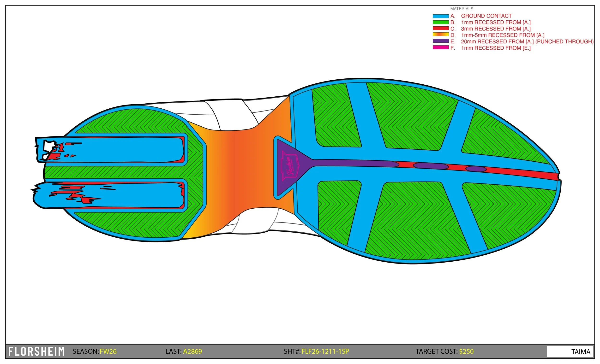Screen dimensions: 600x364
Task: Select the purple punched-through legend swatch E
Action: (x=440, y=41)
